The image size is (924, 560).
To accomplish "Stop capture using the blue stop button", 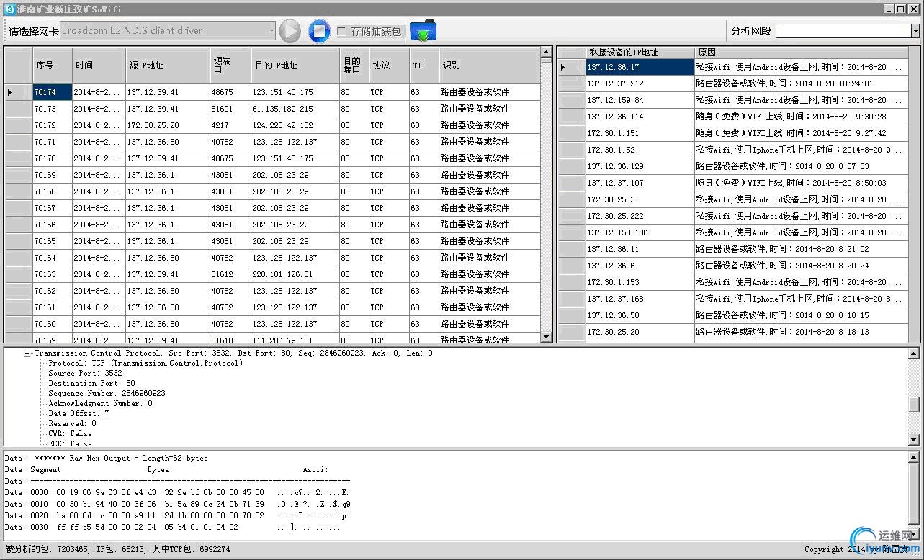I will pyautogui.click(x=319, y=31).
